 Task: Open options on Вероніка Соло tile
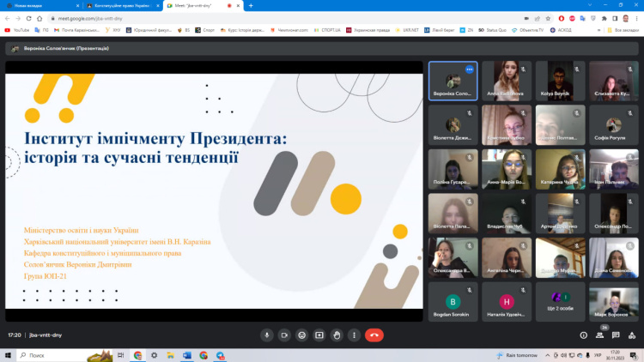470,69
